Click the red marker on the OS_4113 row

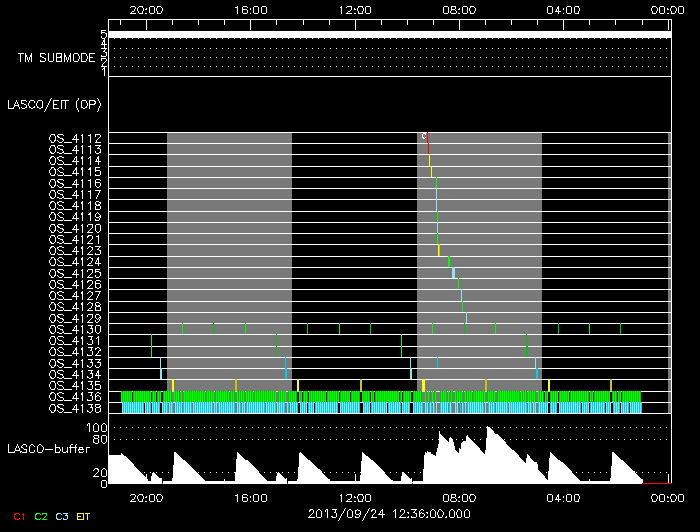(x=428, y=149)
